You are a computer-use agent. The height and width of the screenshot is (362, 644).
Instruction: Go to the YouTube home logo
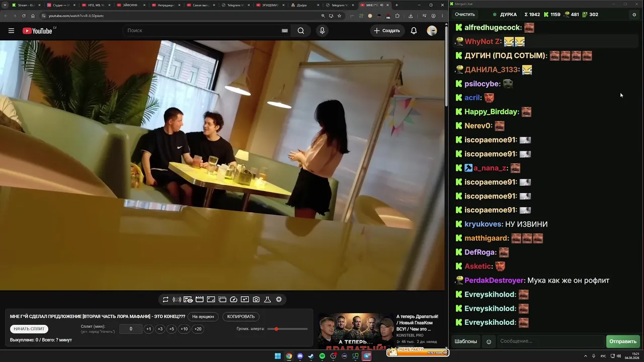coord(37,31)
